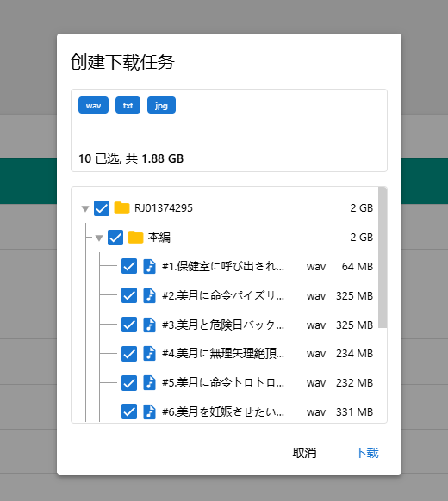The height and width of the screenshot is (501, 448).
Task: Click the RJ01374295 folder icon
Action: click(121, 208)
